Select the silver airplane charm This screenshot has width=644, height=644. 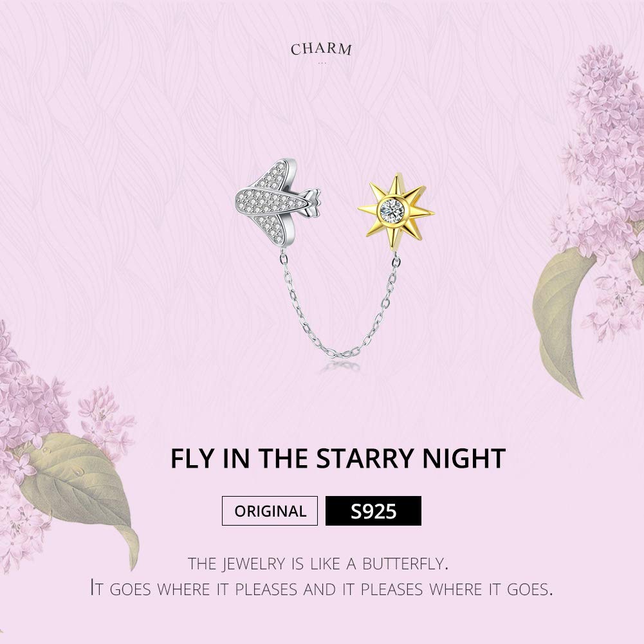[x=270, y=207]
